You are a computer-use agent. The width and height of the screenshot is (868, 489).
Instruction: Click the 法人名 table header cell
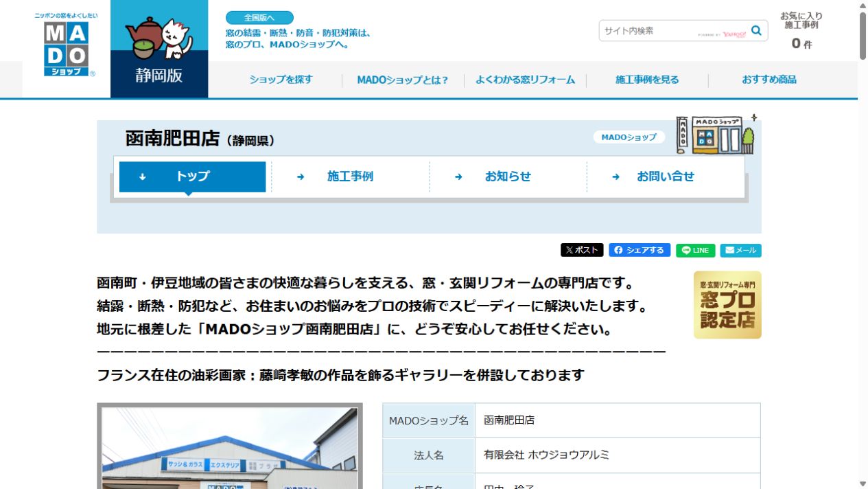pos(429,455)
